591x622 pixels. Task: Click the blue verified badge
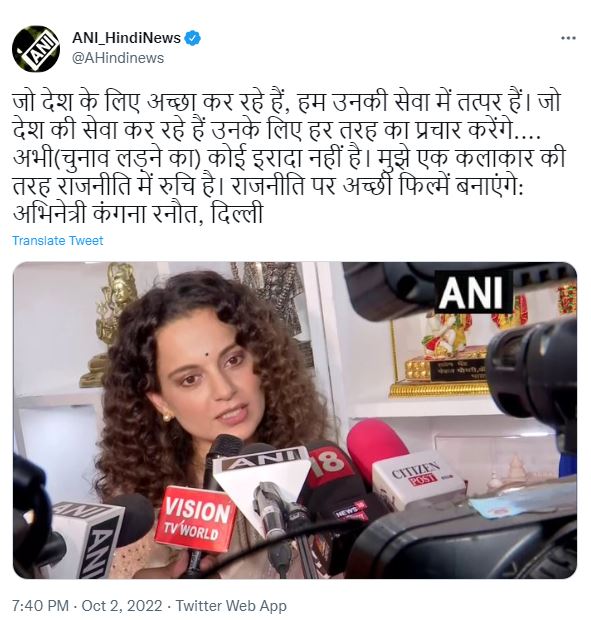pos(193,38)
